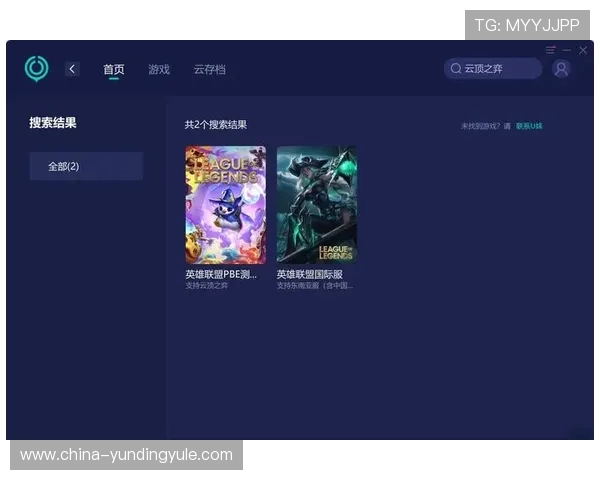Go back with the left chevron button
Image resolution: width=600 pixels, height=480 pixels.
click(x=72, y=69)
